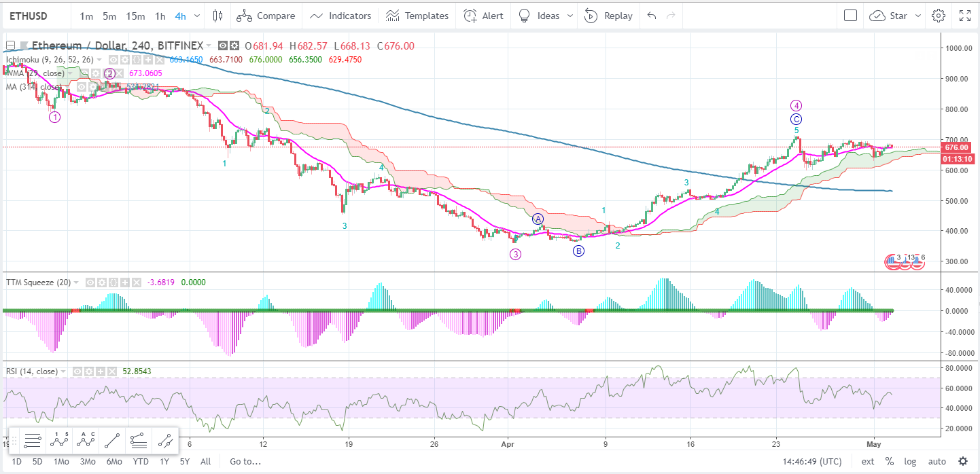
Task: Toggle RSI visibility eye
Action: coord(77,371)
